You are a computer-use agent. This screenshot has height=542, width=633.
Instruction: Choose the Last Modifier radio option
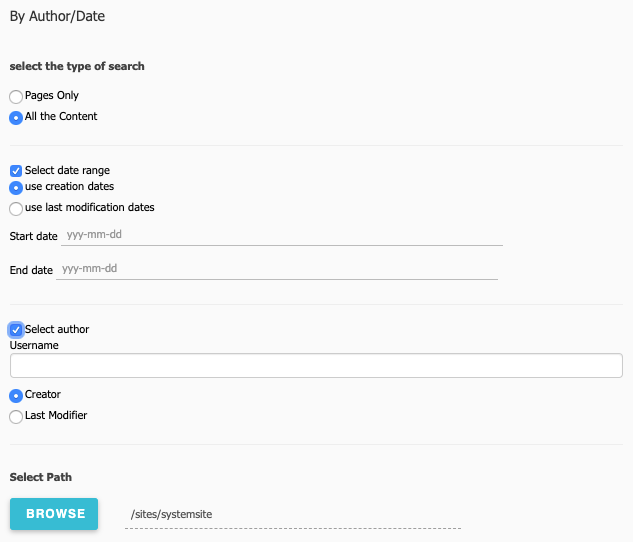point(16,416)
